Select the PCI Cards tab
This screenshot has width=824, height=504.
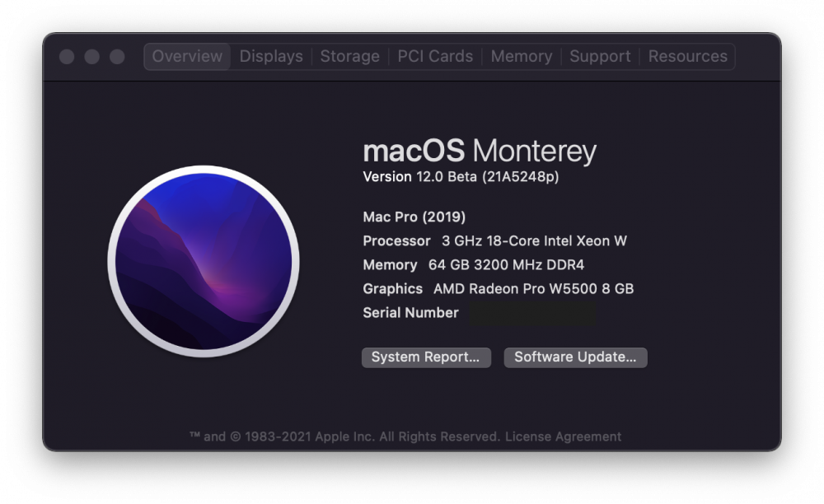pos(435,56)
